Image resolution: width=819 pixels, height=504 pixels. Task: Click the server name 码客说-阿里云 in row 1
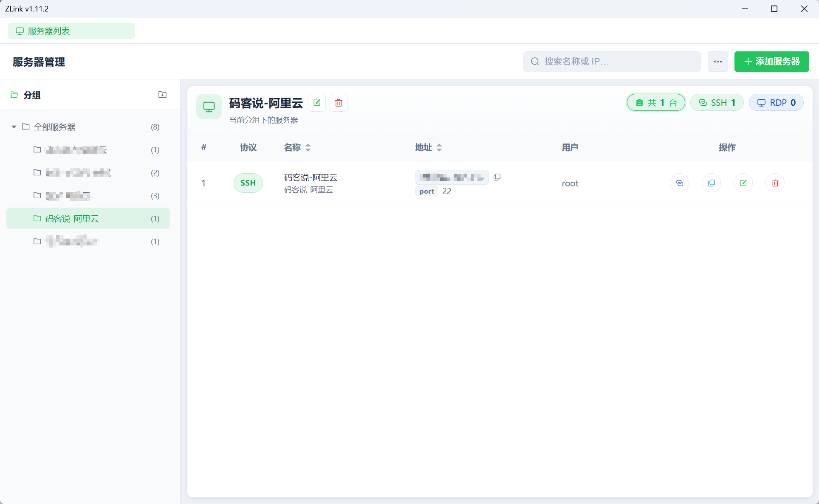pos(311,177)
